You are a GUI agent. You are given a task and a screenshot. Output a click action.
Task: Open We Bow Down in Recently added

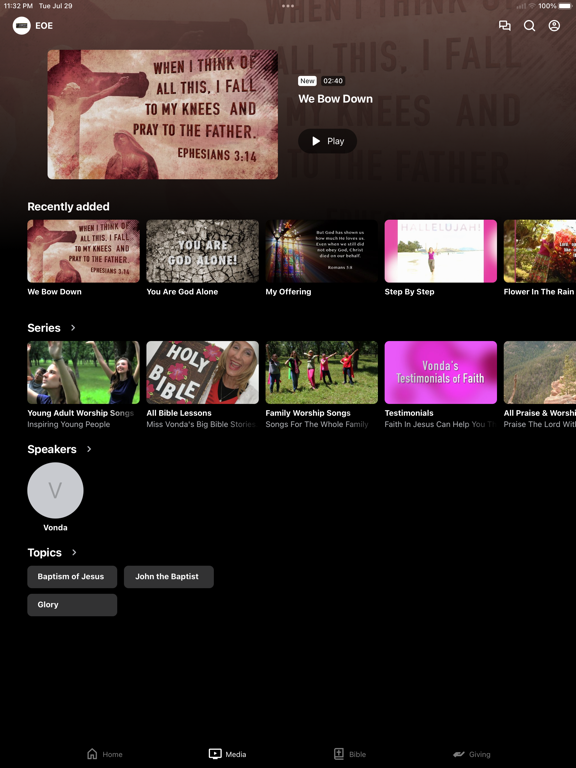83,251
